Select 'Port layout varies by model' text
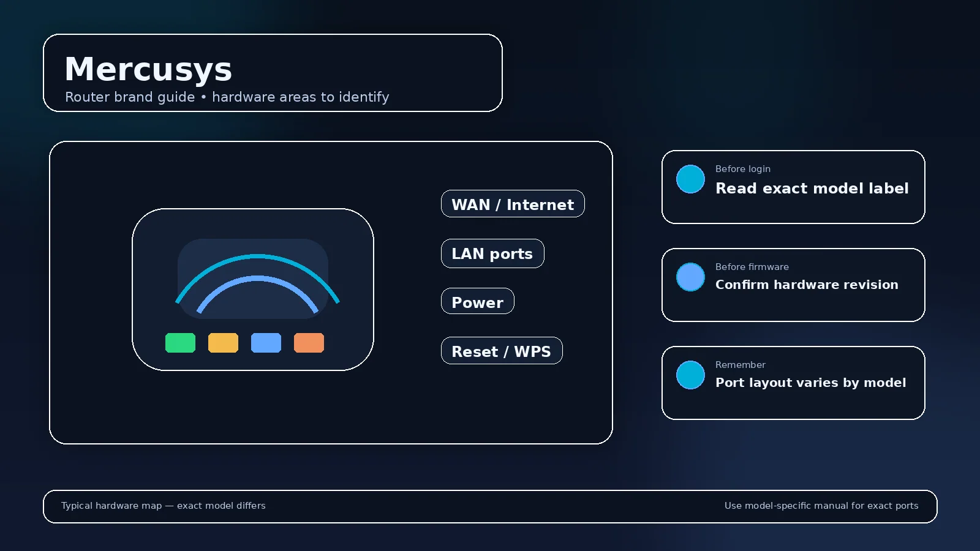 (810, 383)
